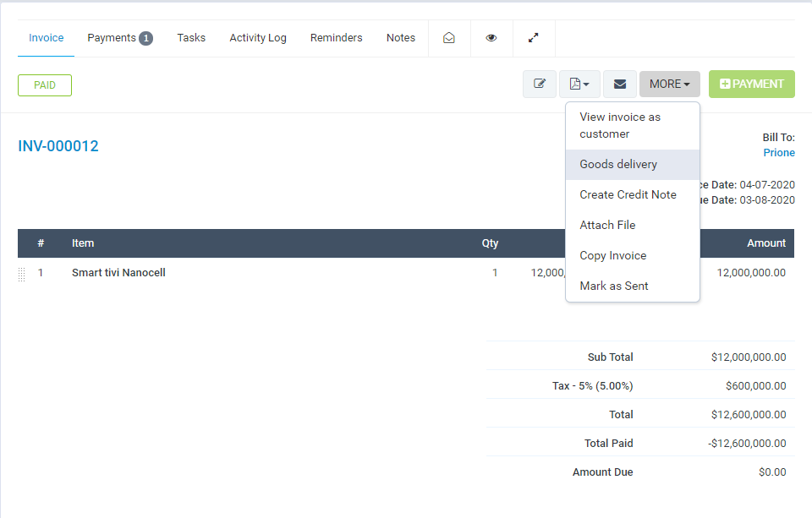Open fullscreen view with diagonal arrows icon

(533, 38)
